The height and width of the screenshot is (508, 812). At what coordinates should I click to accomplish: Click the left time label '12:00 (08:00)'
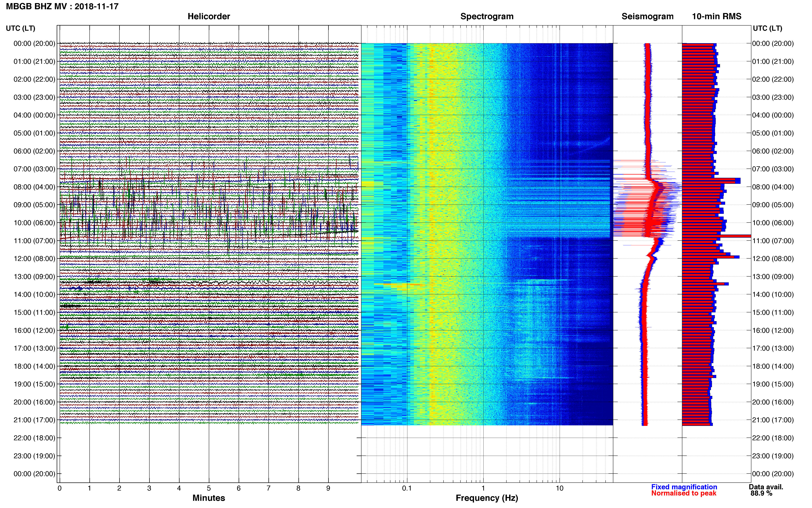click(34, 259)
